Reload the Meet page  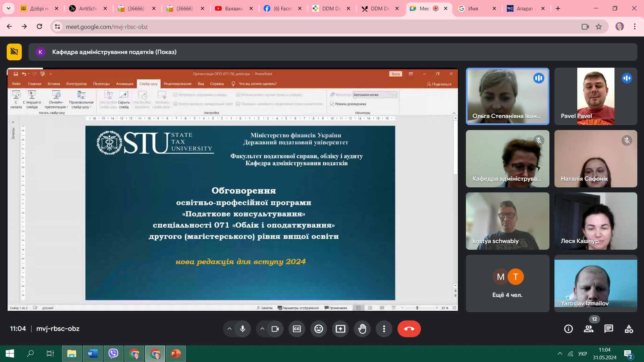[39, 26]
